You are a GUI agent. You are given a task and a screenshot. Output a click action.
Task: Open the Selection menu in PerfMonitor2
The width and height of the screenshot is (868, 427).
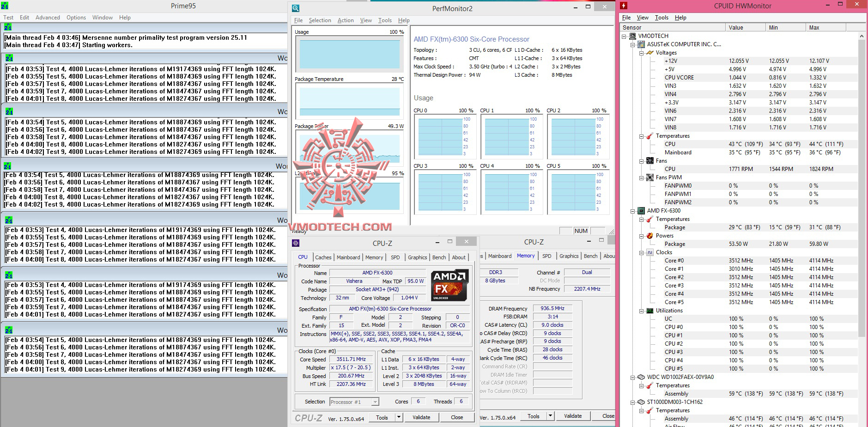(320, 20)
